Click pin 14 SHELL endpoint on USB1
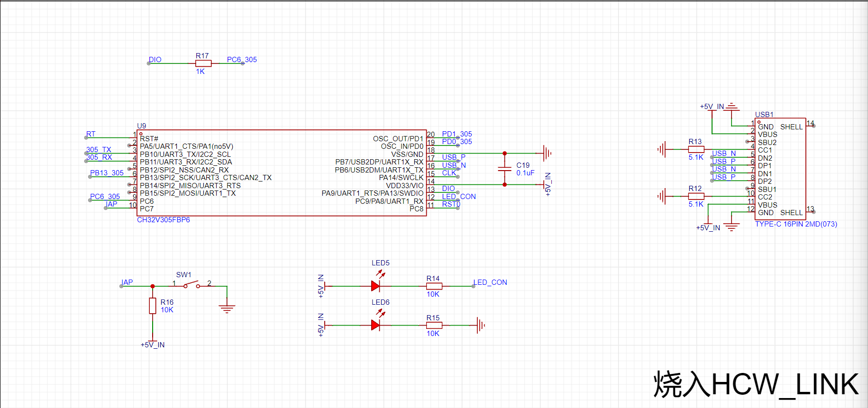This screenshot has width=868, height=408. point(813,126)
